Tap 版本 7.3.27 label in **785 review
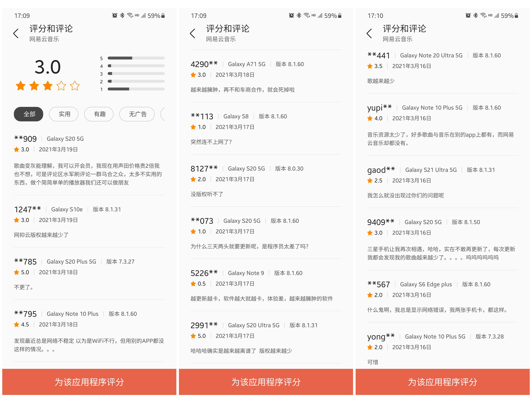532x403 pixels. (120, 262)
